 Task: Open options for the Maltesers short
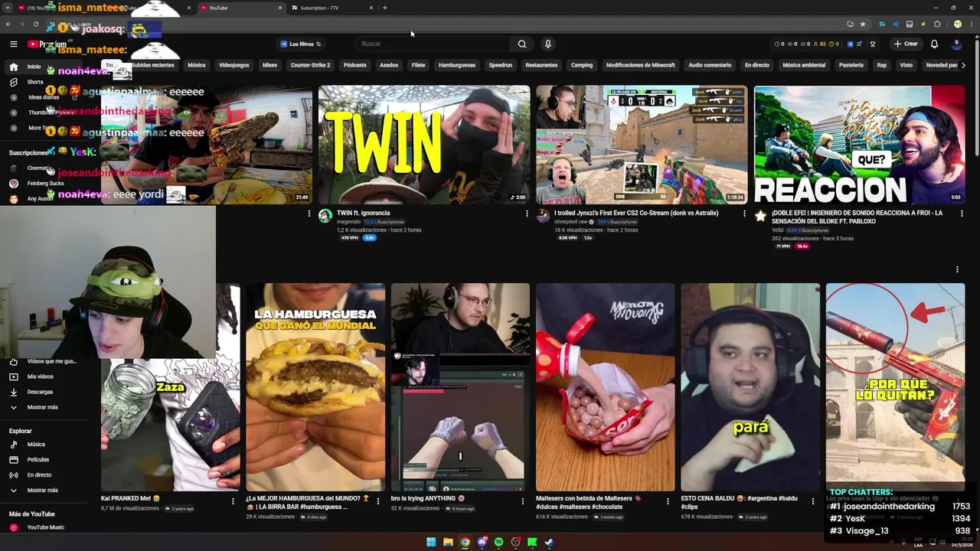coord(668,501)
